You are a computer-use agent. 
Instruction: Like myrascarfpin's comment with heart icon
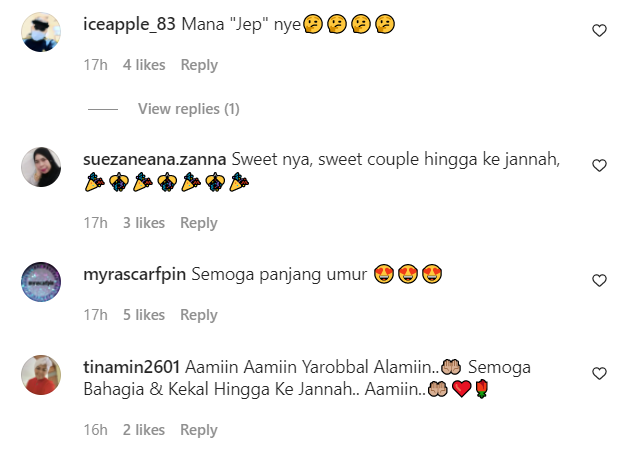click(x=599, y=280)
